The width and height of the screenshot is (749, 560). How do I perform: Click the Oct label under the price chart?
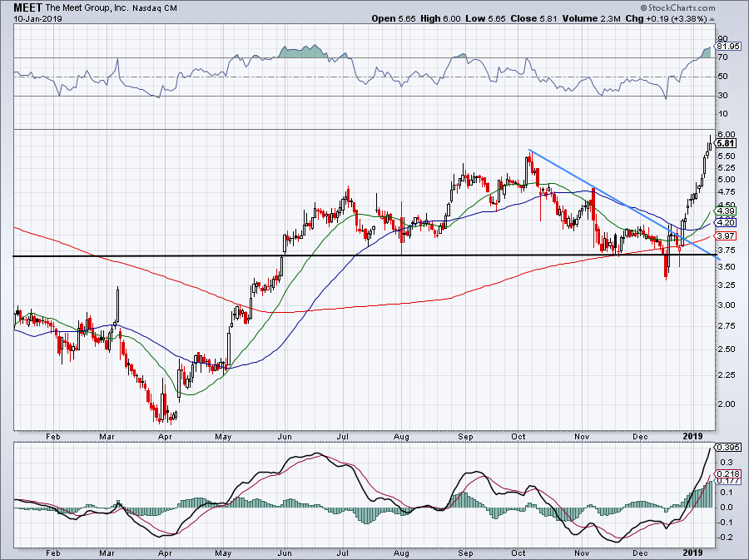pos(518,436)
